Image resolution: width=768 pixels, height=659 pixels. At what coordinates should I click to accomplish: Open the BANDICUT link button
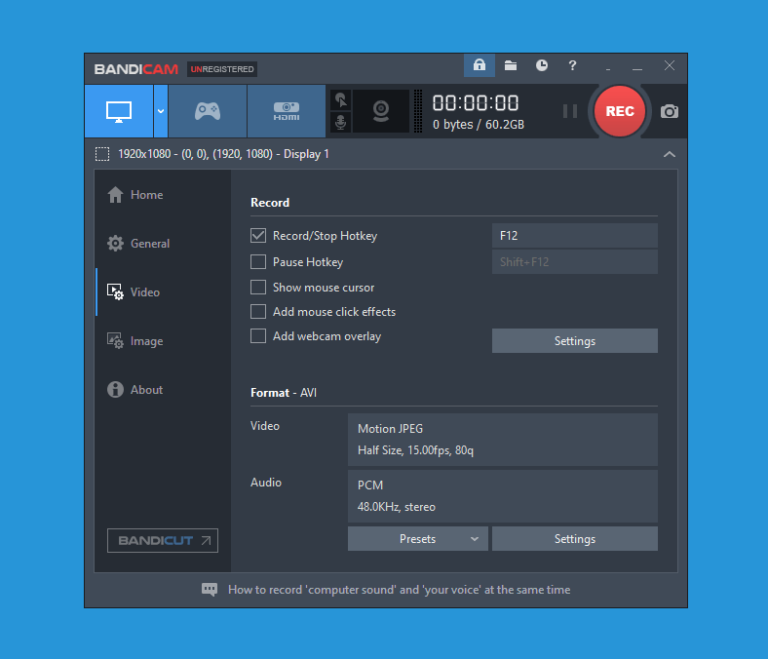coord(163,540)
